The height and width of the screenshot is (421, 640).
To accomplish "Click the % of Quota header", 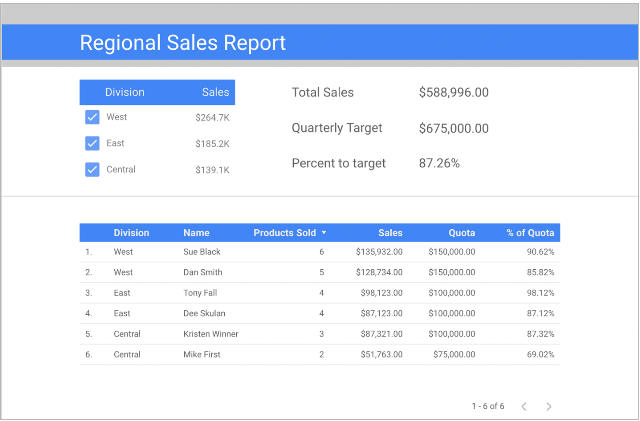I will pos(530,233).
